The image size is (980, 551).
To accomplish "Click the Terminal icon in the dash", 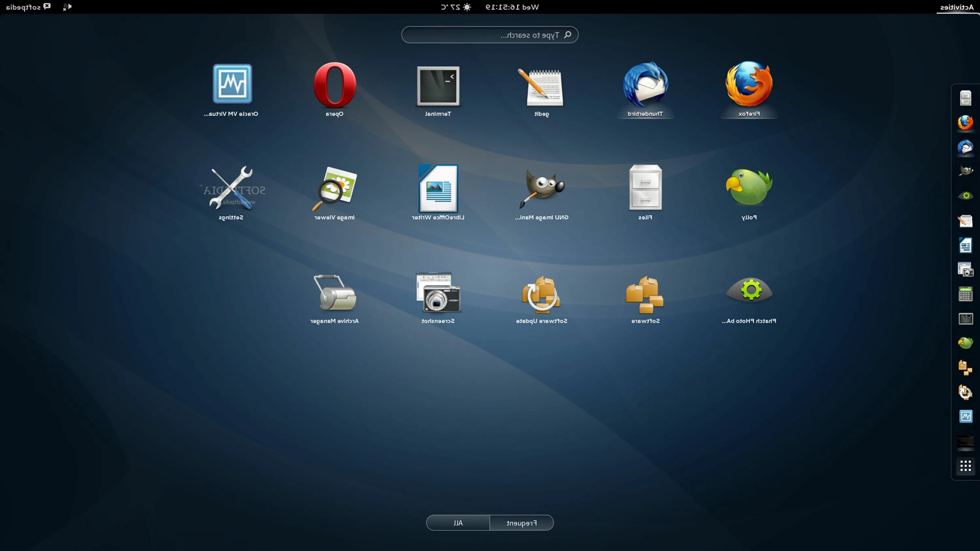I will (965, 319).
